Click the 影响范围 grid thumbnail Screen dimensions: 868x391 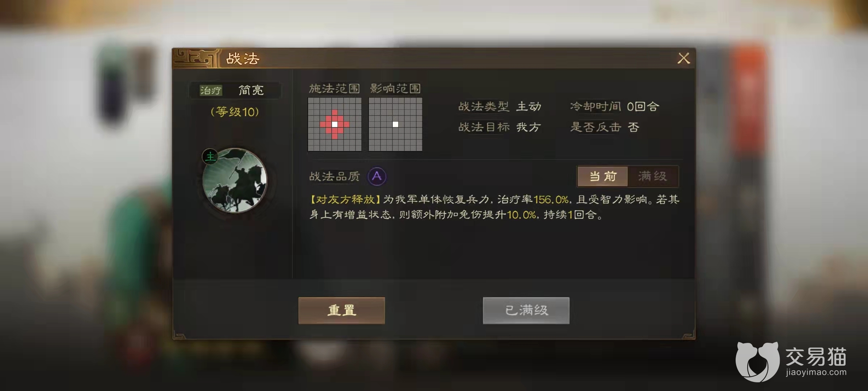coord(395,124)
